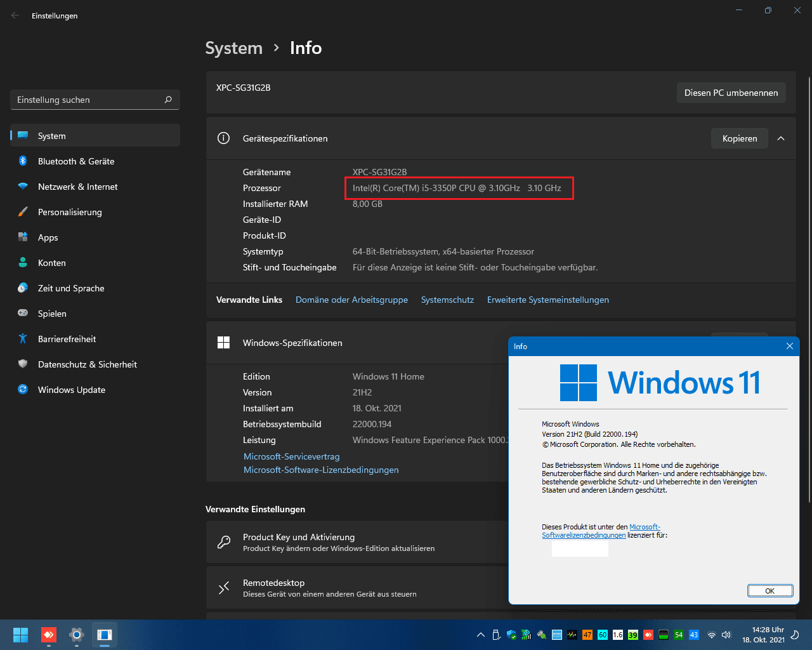Click the dark green 54 tray icon
This screenshot has height=650, width=812.
[679, 635]
